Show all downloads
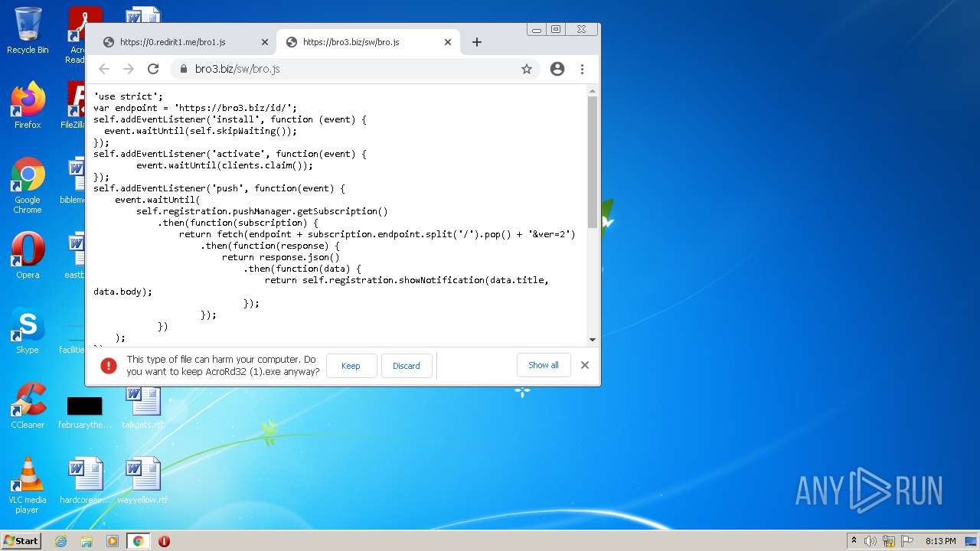This screenshot has height=551, width=980. (x=544, y=365)
